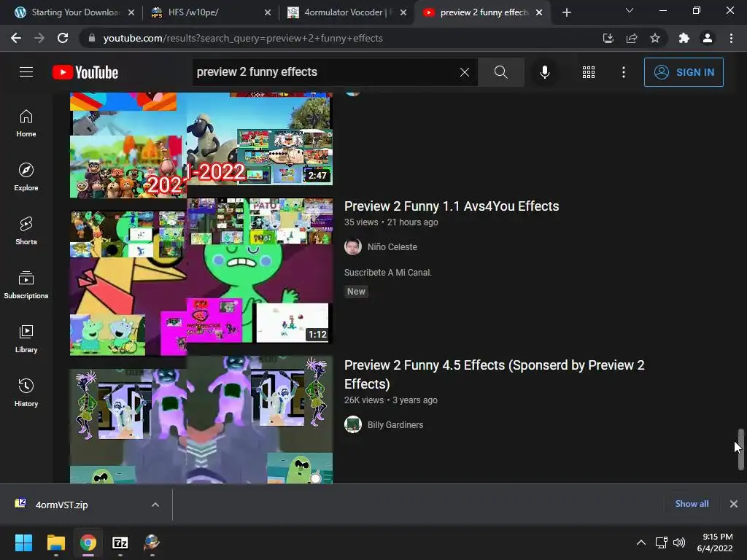747x560 pixels.
Task: Open the Chrome extensions puzzle icon
Action: [684, 38]
